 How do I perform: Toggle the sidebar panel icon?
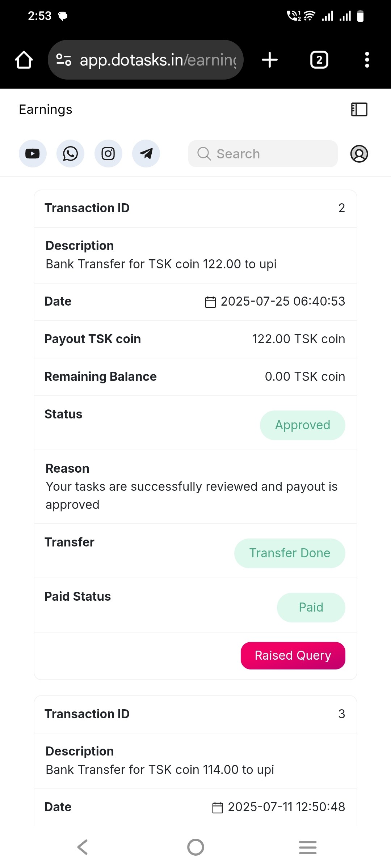359,109
